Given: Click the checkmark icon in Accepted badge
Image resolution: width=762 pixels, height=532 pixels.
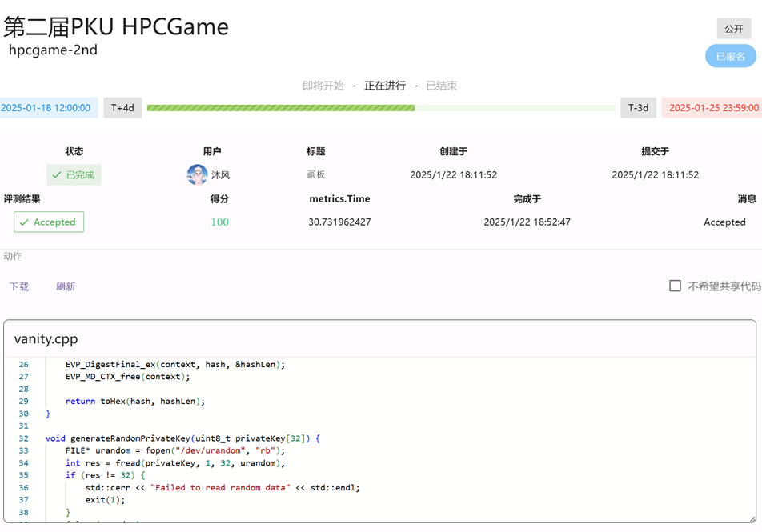Looking at the screenshot, I should click(25, 222).
